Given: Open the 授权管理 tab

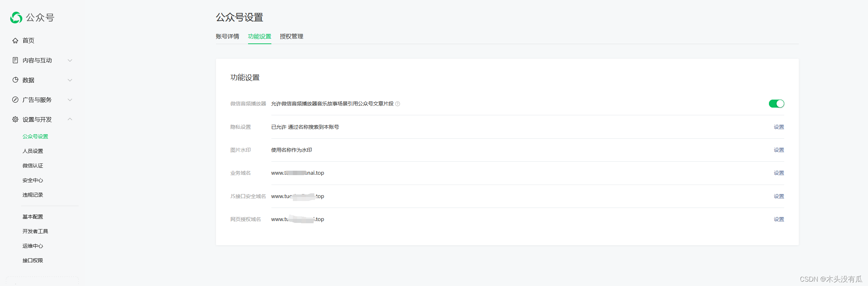Looking at the screenshot, I should (291, 36).
